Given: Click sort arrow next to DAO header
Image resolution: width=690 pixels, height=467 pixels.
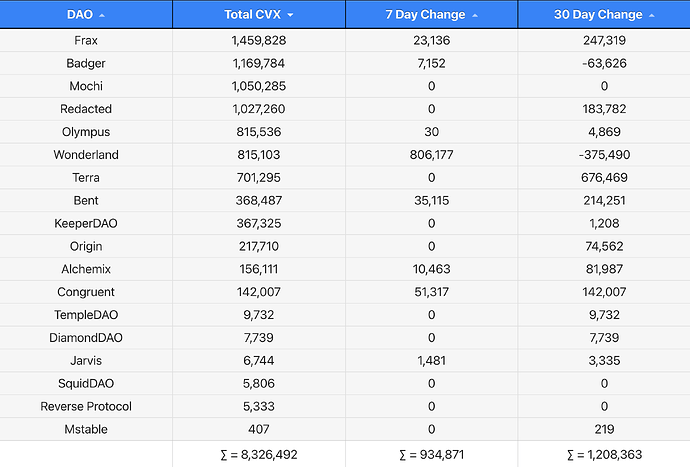Looking at the screenshot, I should [103, 16].
